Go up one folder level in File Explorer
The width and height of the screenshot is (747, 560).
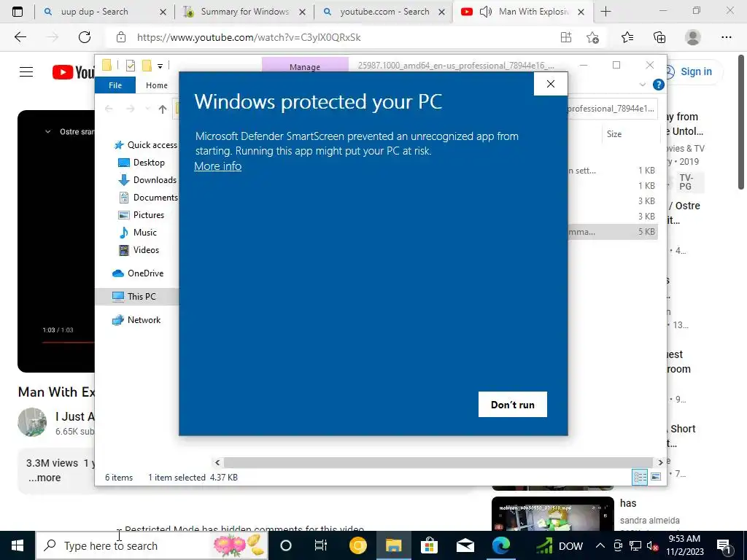coord(163,109)
